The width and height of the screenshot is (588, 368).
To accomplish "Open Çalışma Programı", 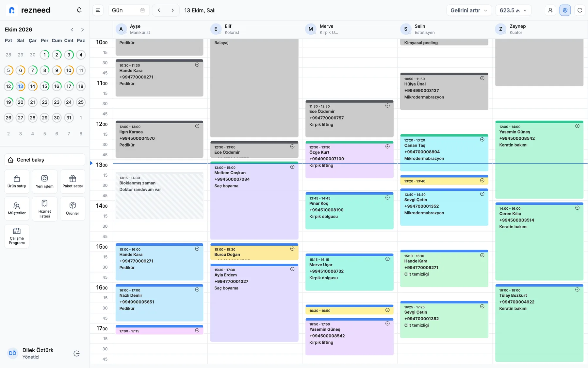I will [x=17, y=236].
